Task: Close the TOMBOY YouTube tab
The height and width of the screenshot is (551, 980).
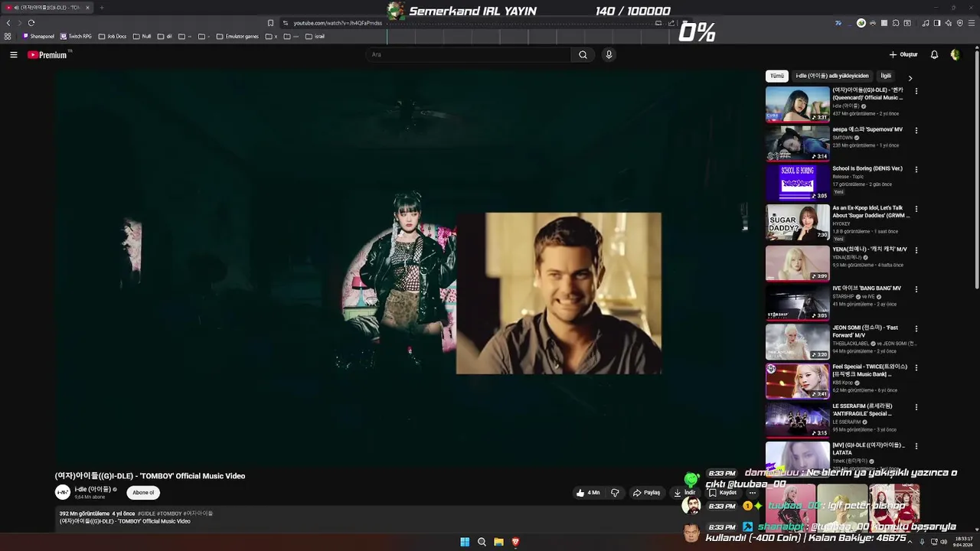Action: (x=87, y=8)
